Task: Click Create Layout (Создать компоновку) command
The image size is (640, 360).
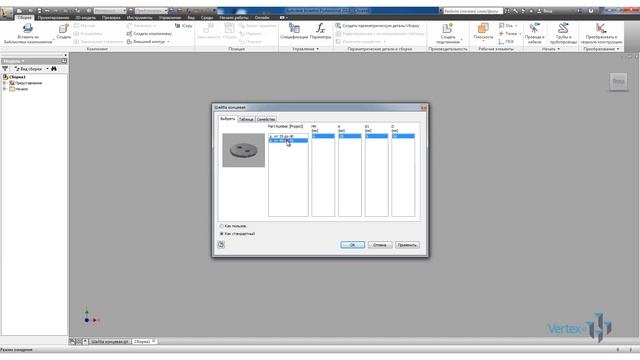Action: [149, 33]
